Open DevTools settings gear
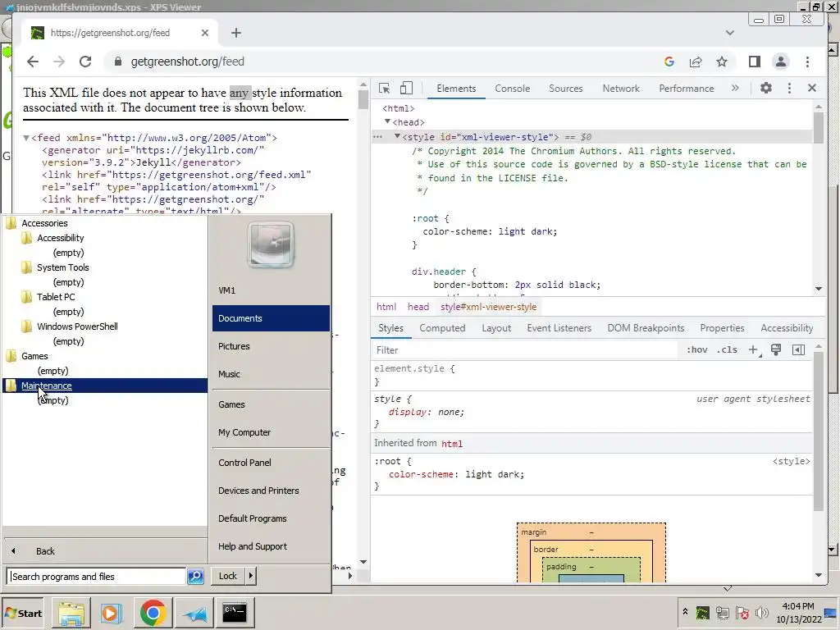This screenshot has width=840, height=630. pos(766,88)
